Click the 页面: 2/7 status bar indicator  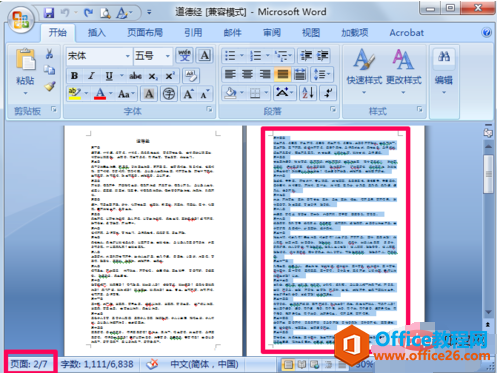pos(29,364)
